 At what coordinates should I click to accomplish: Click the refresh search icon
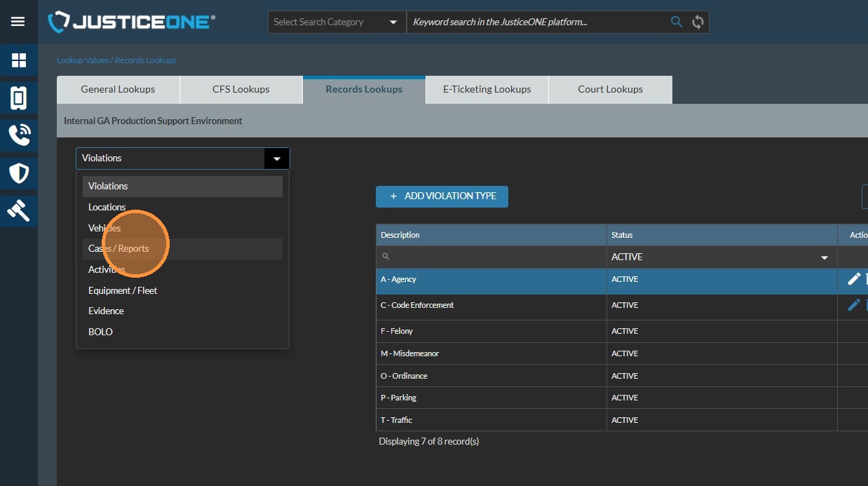coord(698,22)
